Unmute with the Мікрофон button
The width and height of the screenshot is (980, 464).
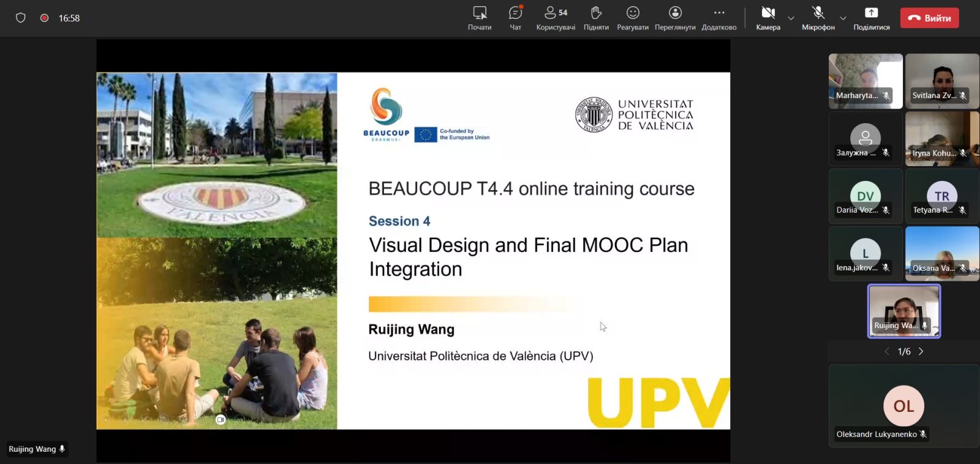[x=818, y=18]
